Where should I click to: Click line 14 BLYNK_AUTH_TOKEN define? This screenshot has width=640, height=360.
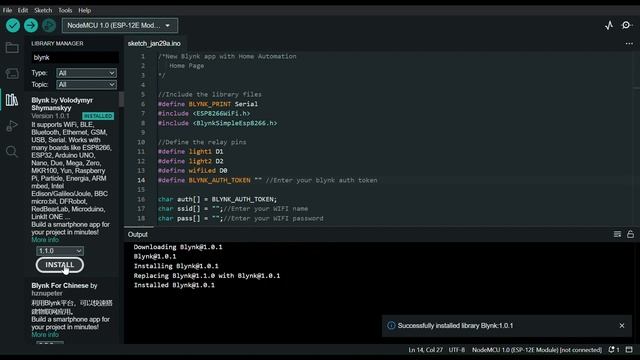pyautogui.click(x=267, y=180)
